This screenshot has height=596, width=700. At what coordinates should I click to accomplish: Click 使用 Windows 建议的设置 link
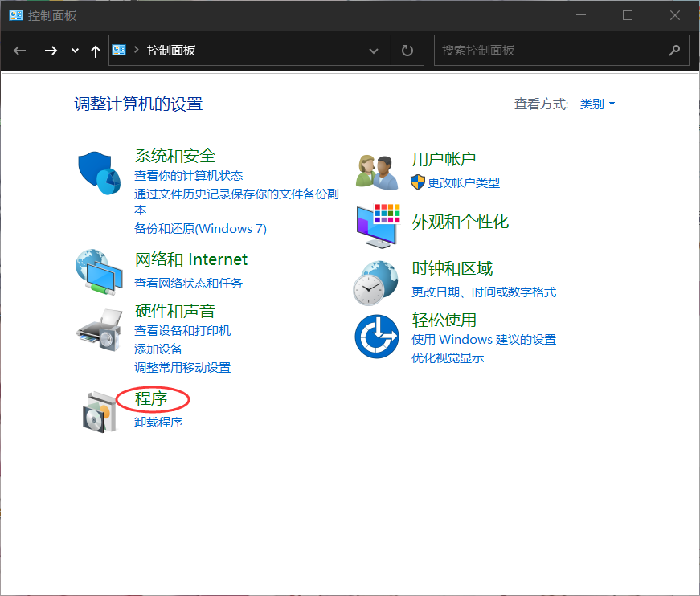coord(484,340)
